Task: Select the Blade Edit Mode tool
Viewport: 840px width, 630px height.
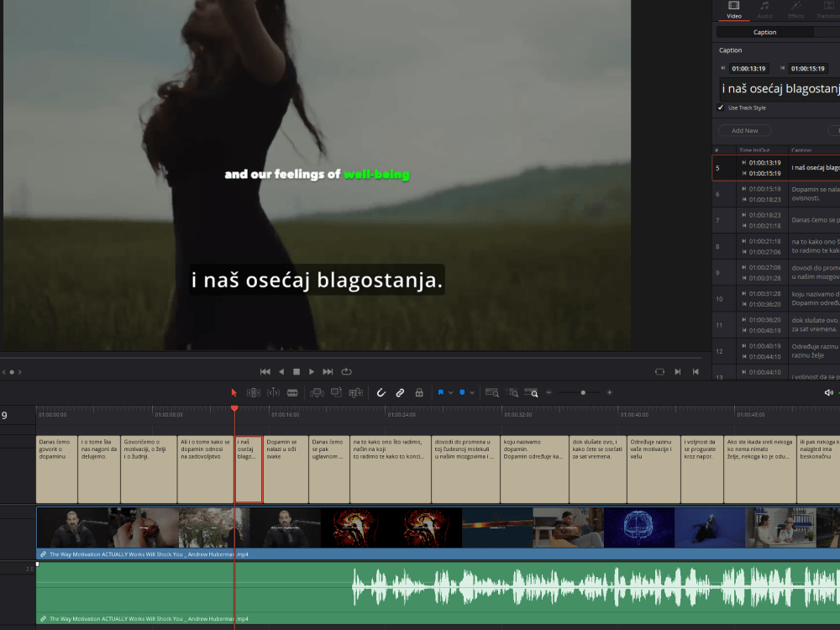Action: click(x=292, y=392)
